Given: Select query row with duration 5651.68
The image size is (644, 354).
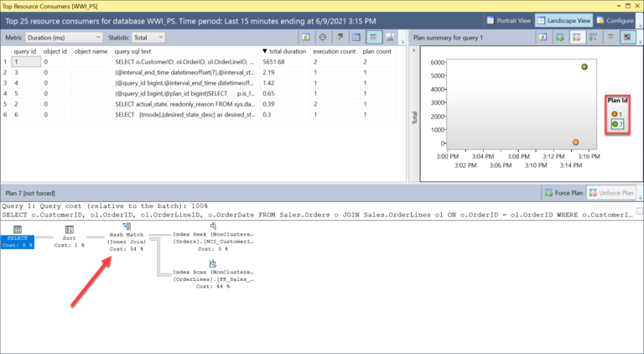Looking at the screenshot, I should pos(201,62).
